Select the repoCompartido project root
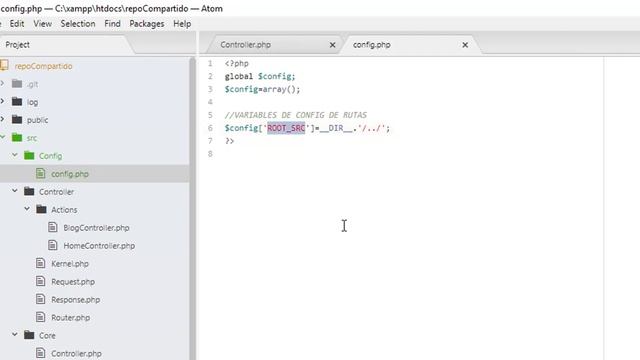 click(x=43, y=66)
